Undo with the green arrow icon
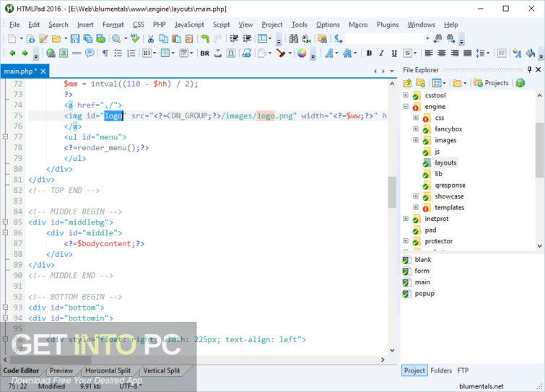 pos(206,38)
